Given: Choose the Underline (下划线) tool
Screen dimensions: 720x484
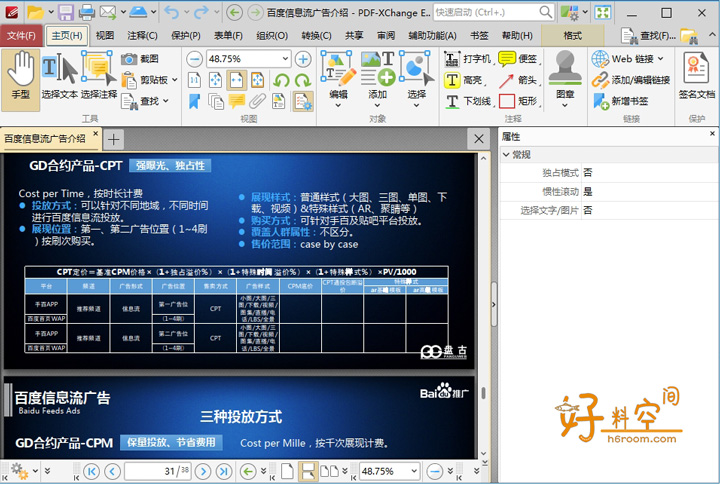Looking at the screenshot, I should pos(468,101).
